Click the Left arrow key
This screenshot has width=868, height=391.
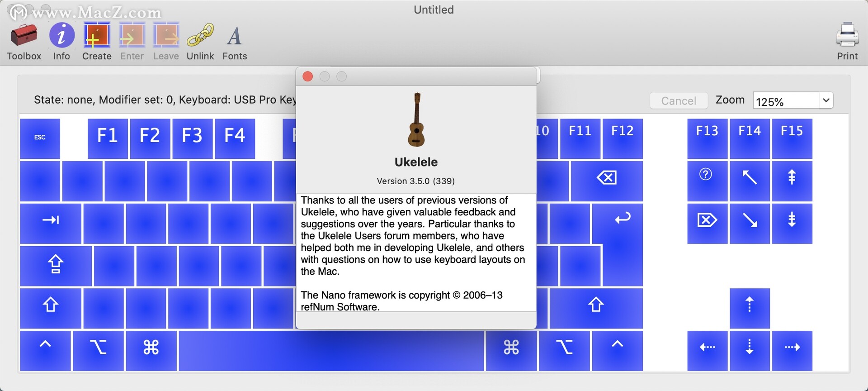tap(708, 351)
